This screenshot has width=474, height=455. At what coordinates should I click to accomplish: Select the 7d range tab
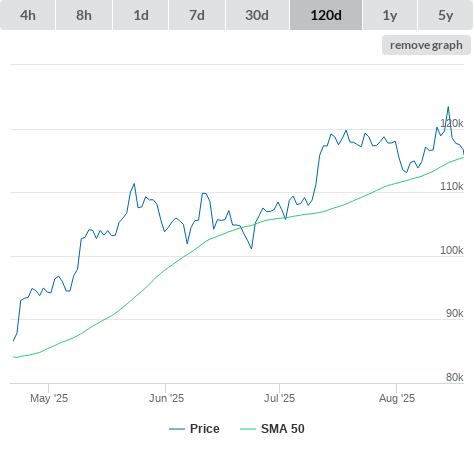197,15
